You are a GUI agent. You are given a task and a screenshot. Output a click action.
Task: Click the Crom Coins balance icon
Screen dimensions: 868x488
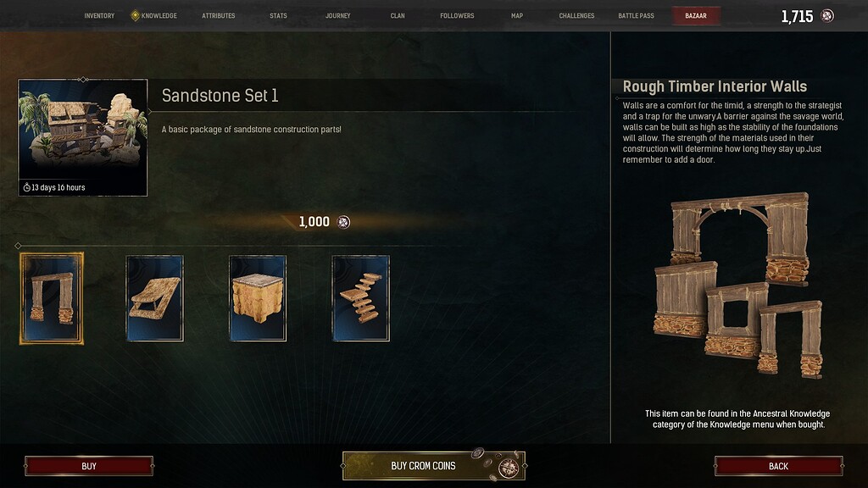coord(827,16)
